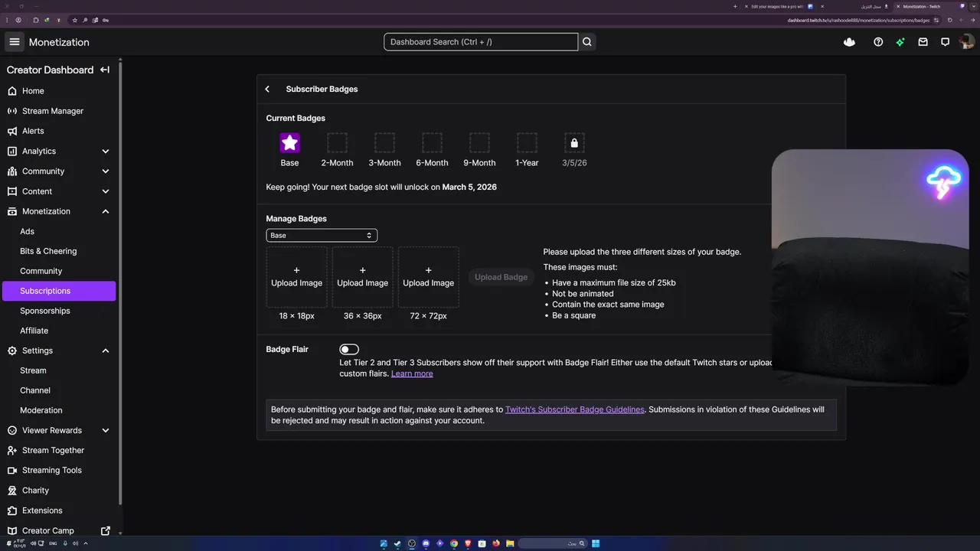Image resolution: width=980 pixels, height=551 pixels.
Task: Click the cowboy hat icon in header
Action: tap(849, 42)
